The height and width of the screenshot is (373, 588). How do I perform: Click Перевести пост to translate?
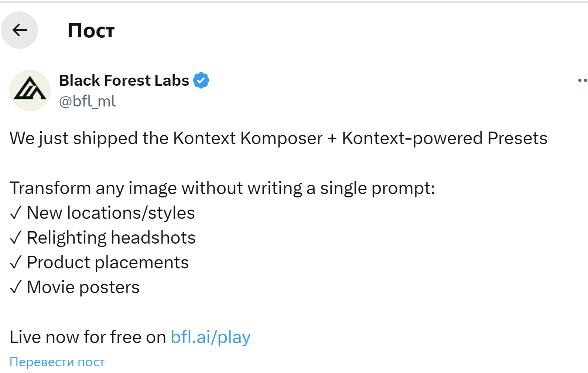tap(57, 362)
